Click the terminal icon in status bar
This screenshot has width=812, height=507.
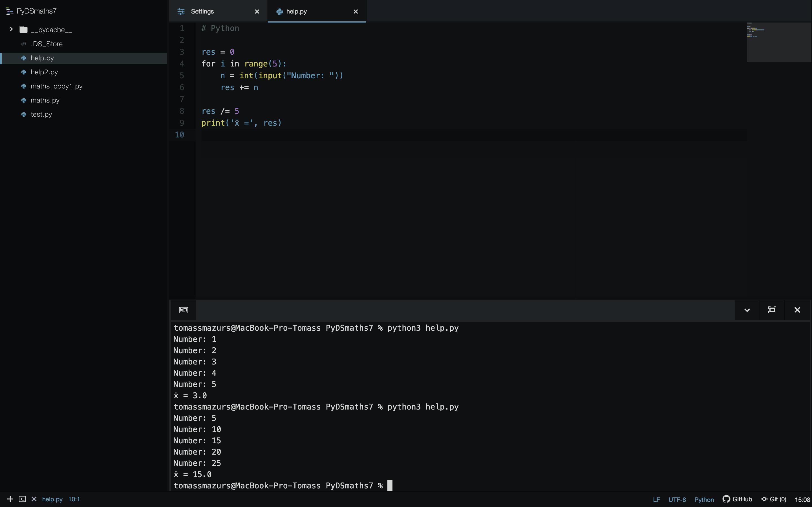point(22,499)
